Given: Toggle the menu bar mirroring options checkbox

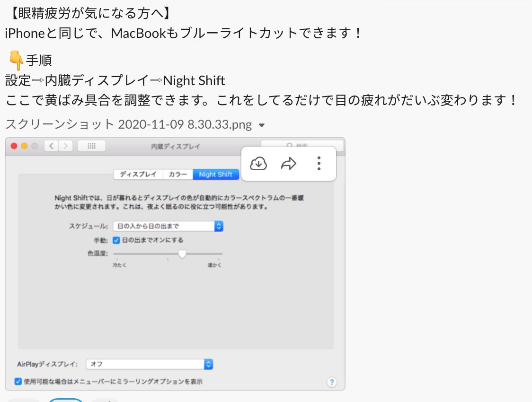Looking at the screenshot, I should [18, 381].
